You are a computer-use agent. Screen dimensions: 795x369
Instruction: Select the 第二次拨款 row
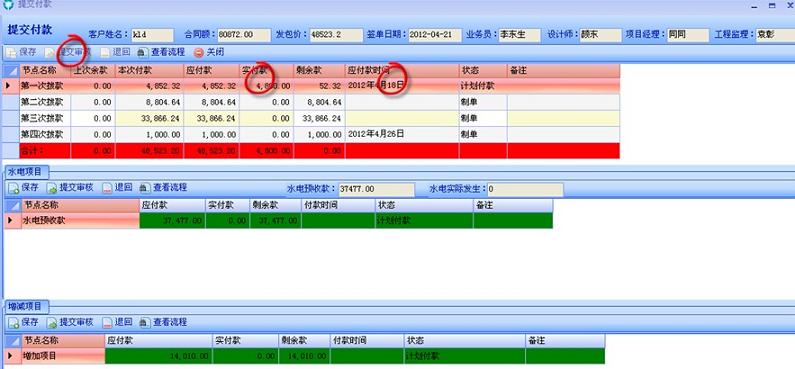[311, 102]
